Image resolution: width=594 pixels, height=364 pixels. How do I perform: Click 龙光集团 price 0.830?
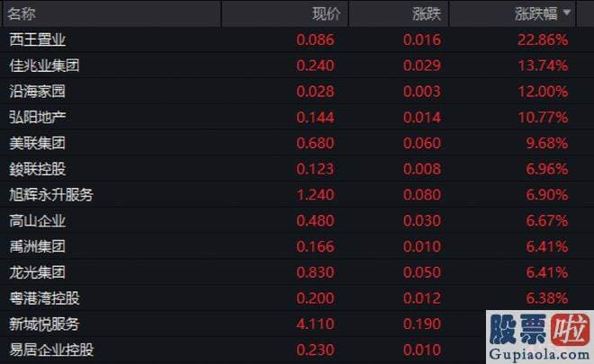coord(315,272)
